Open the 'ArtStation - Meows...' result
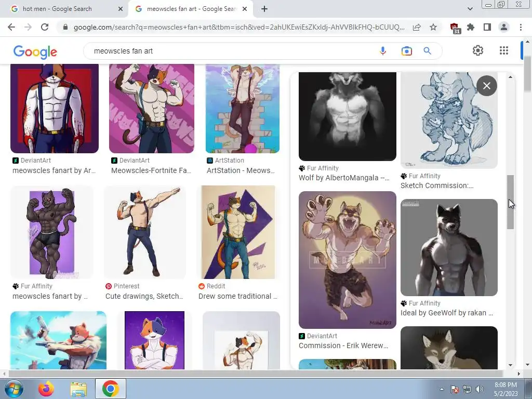The height and width of the screenshot is (399, 532). [x=241, y=170]
